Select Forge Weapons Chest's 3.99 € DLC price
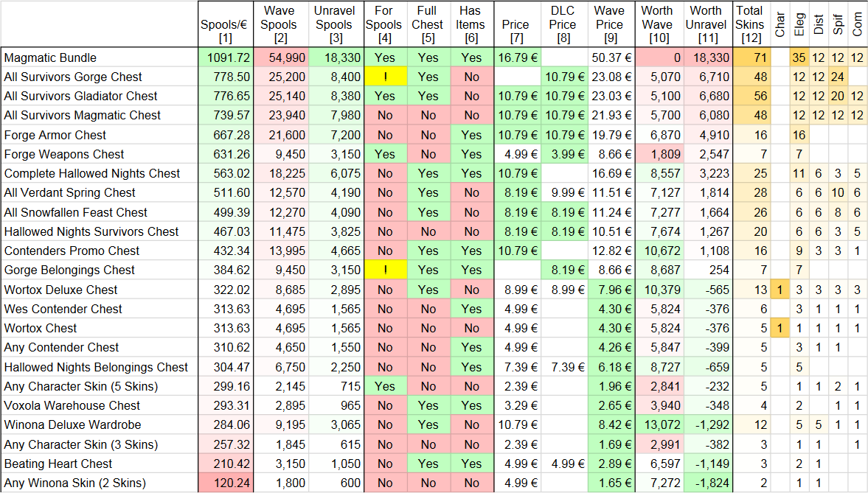868x493 pixels. point(563,154)
